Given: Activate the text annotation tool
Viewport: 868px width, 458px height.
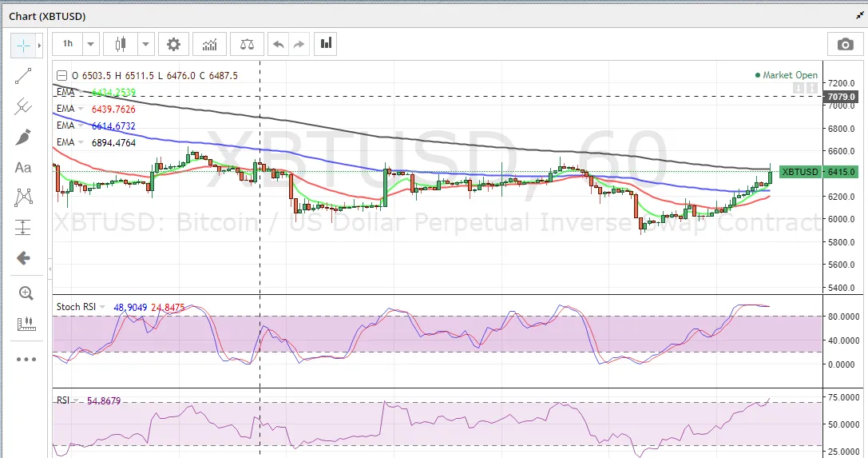Looking at the screenshot, I should (23, 167).
